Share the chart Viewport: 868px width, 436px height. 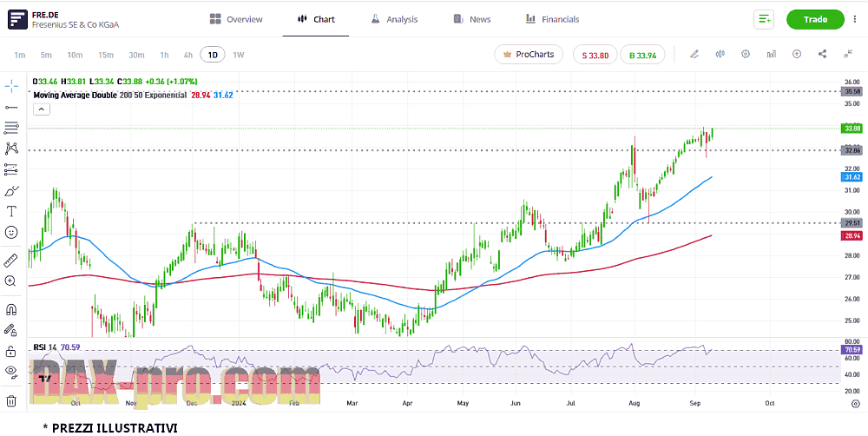(x=822, y=55)
